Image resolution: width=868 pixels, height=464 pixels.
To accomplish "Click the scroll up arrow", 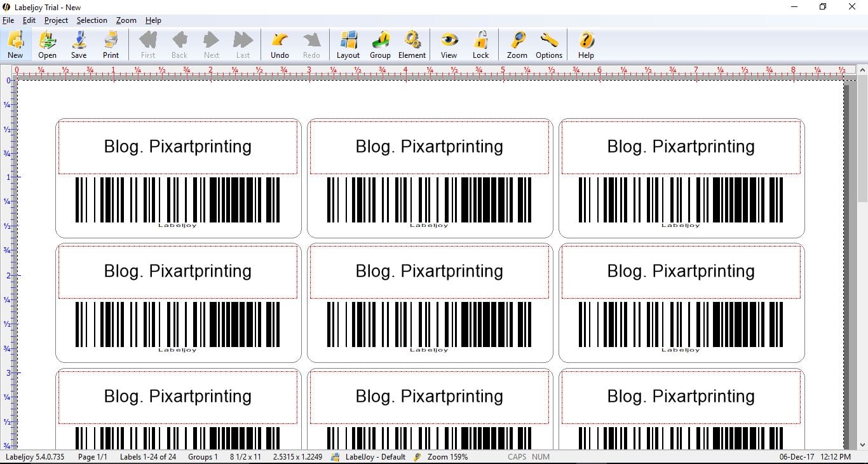I will point(862,69).
